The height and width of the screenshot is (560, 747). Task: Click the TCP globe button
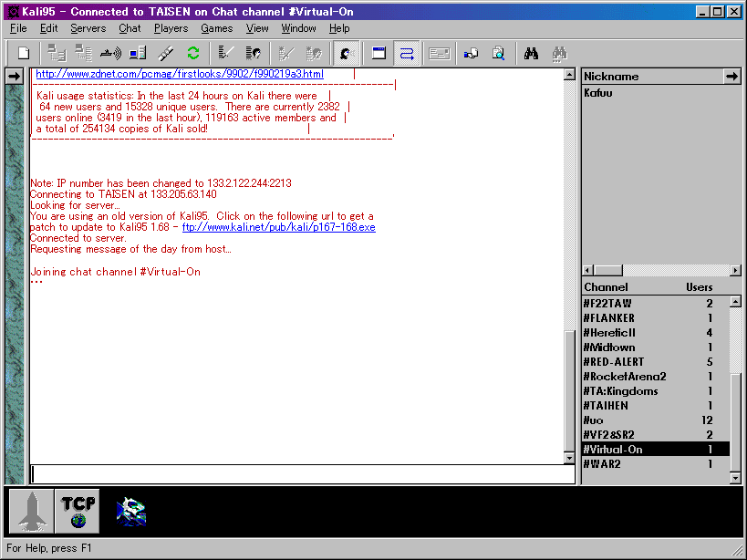78,512
